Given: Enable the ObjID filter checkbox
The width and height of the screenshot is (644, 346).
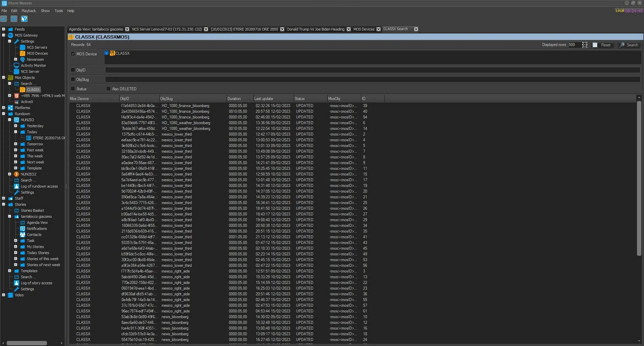Looking at the screenshot, I should click(x=73, y=70).
